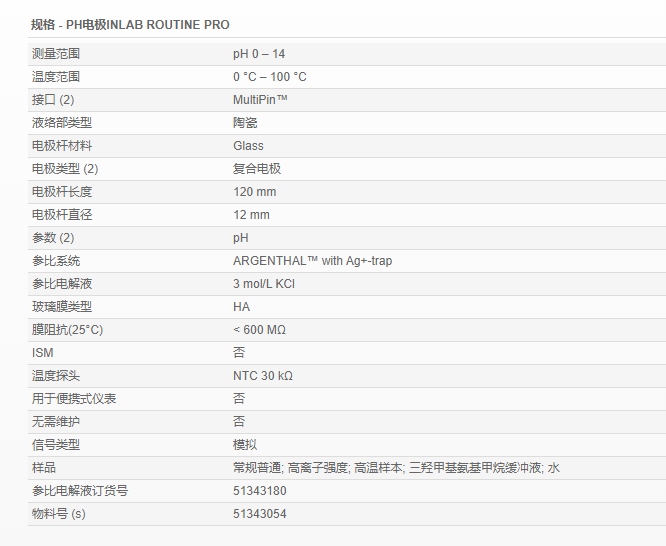Click the 电极类型 (2) label
The image size is (666, 546).
[x=65, y=169]
